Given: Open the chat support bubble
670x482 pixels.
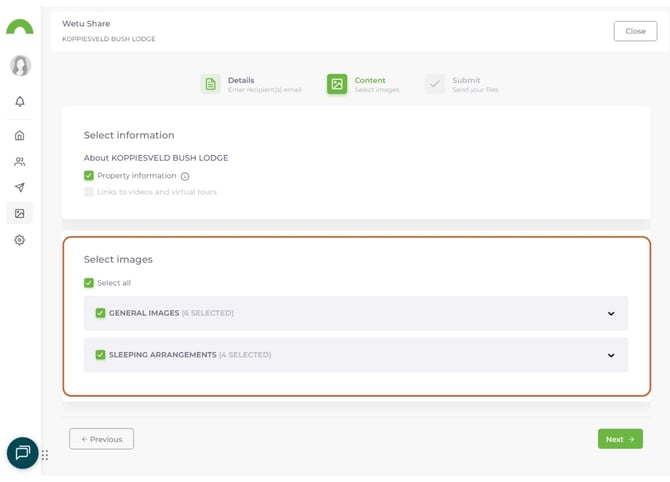Looking at the screenshot, I should point(22,453).
